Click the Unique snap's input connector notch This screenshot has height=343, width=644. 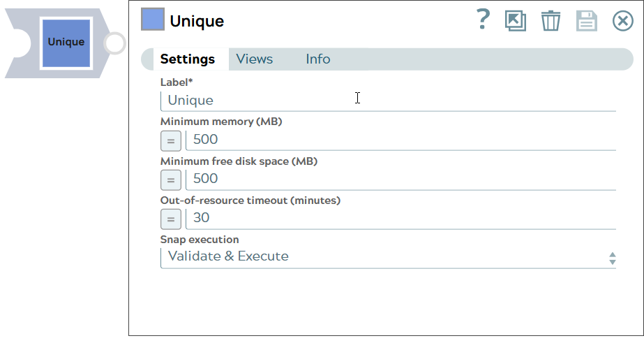19,43
